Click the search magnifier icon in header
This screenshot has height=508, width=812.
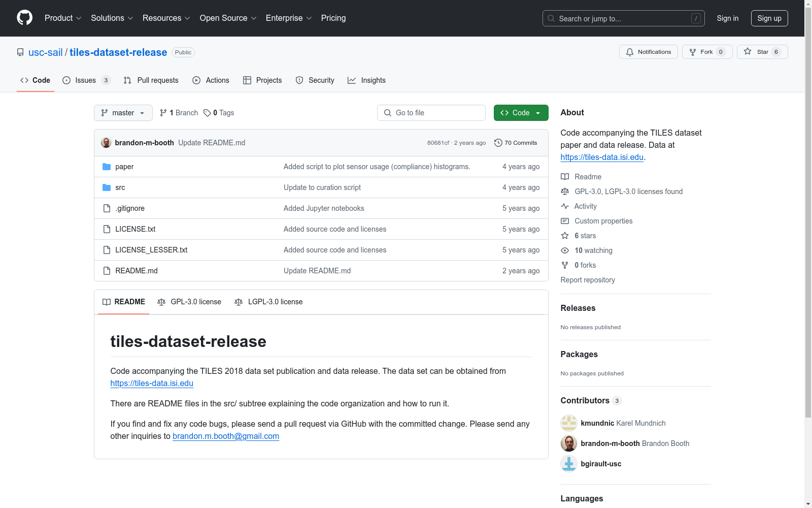pyautogui.click(x=551, y=18)
